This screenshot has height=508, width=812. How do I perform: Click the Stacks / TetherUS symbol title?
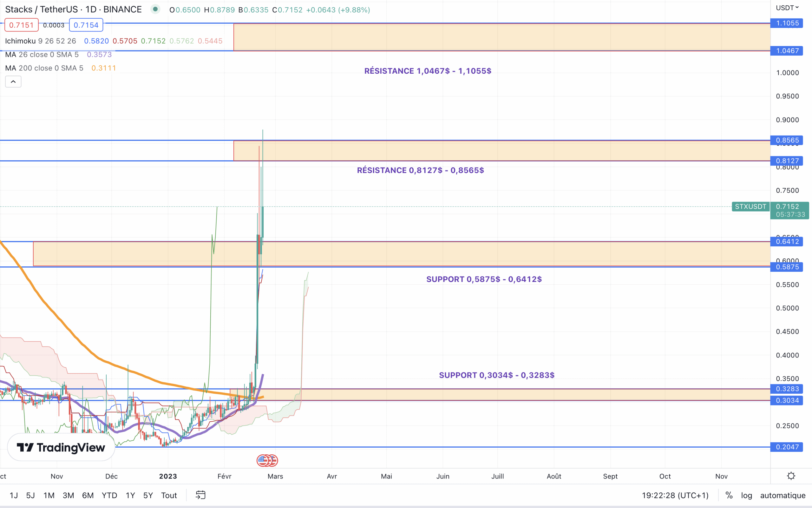74,10
